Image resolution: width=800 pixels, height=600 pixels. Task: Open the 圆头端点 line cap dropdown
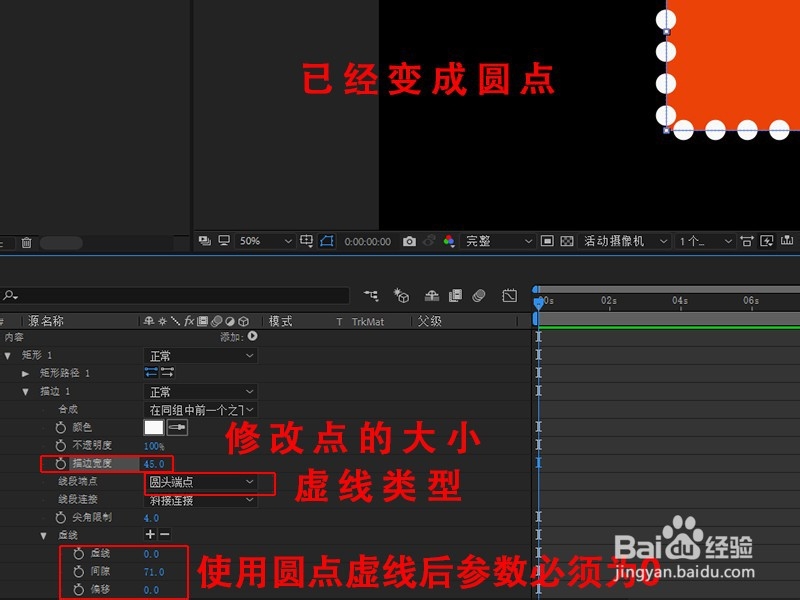coord(200,483)
